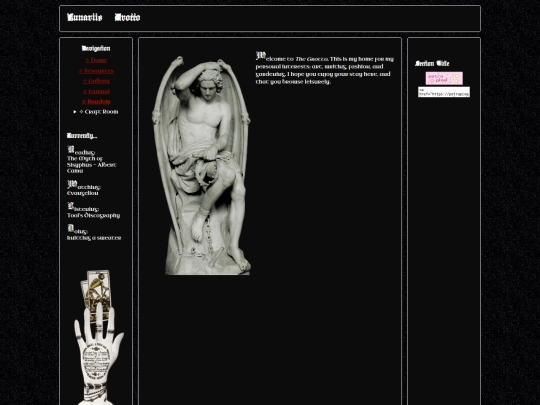The width and height of the screenshot is (540, 405).
Task: Click the winged marble statue image
Action: [x=201, y=165]
